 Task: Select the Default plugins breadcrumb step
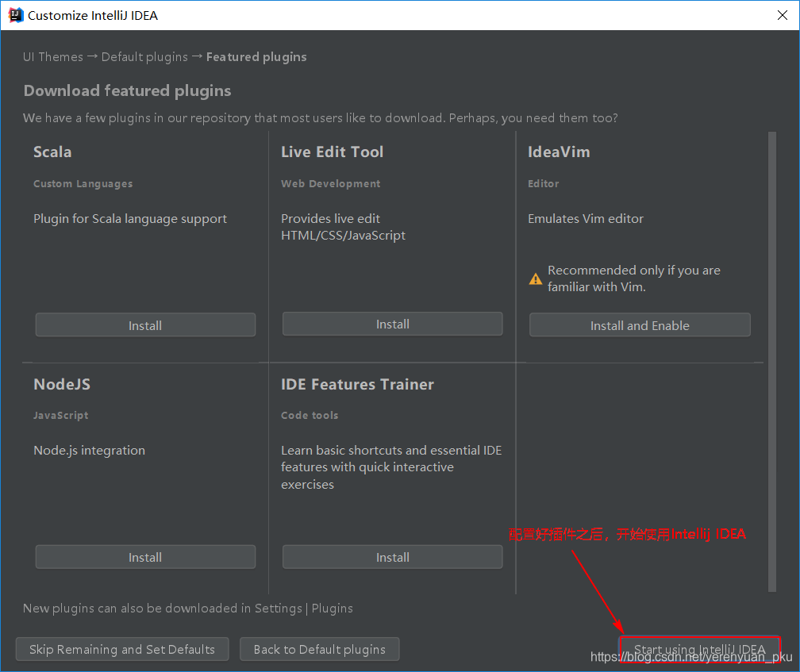pyautogui.click(x=145, y=56)
